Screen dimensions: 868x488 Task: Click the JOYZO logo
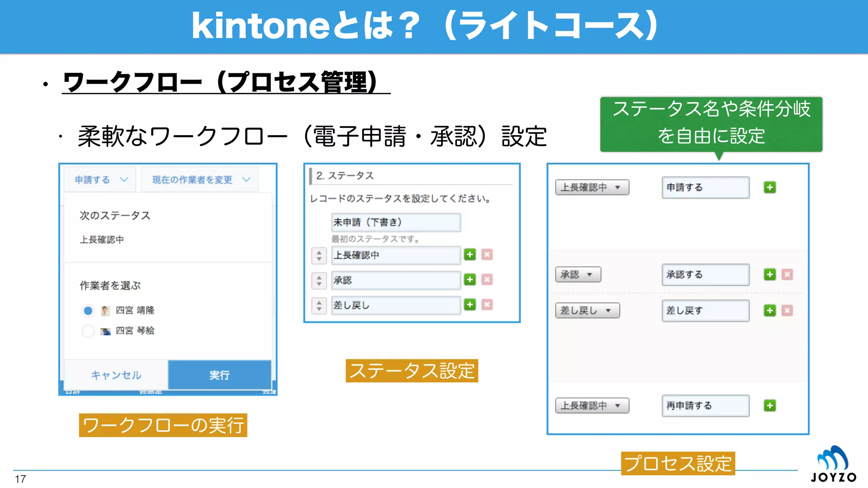click(x=833, y=464)
